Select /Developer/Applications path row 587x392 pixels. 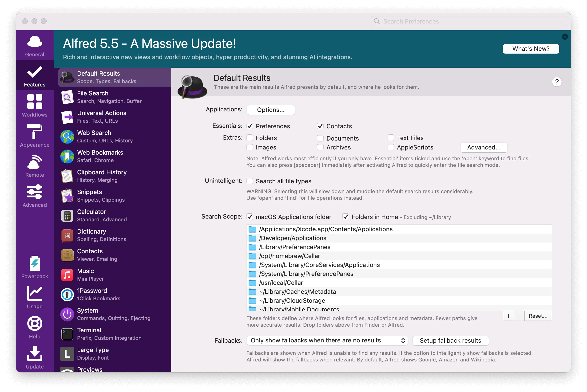399,238
